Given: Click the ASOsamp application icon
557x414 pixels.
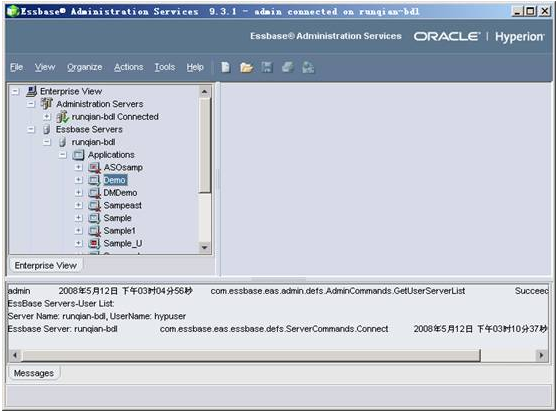Looking at the screenshot, I should coord(94,167).
